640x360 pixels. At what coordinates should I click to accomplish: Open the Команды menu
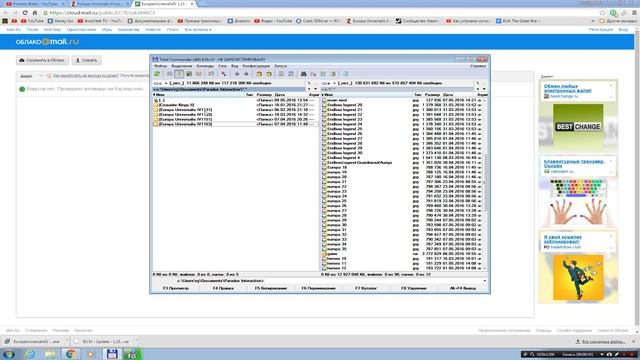(205, 66)
